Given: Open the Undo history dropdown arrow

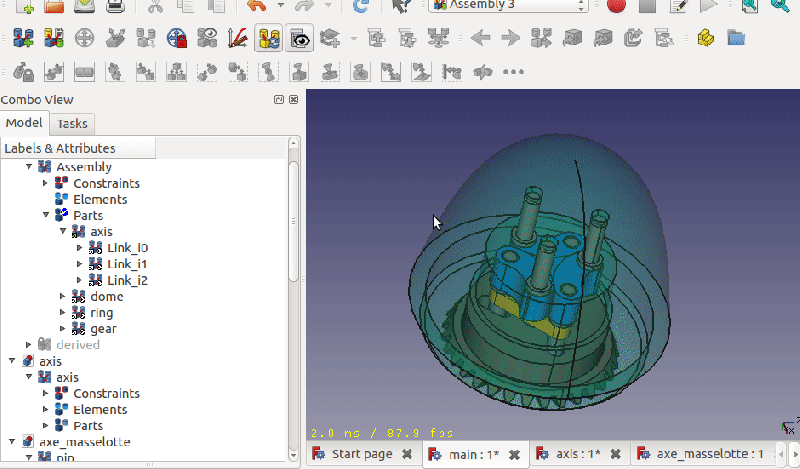Looking at the screenshot, I should point(281,6).
